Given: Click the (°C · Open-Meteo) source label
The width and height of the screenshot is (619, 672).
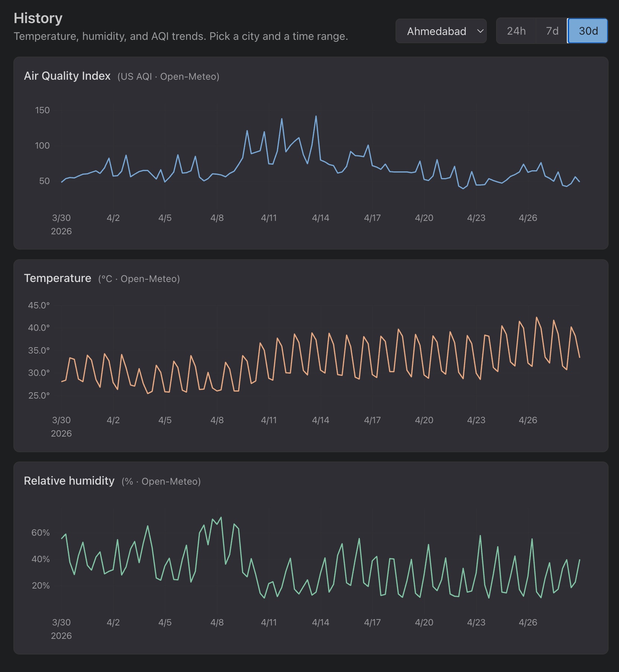Looking at the screenshot, I should [139, 279].
